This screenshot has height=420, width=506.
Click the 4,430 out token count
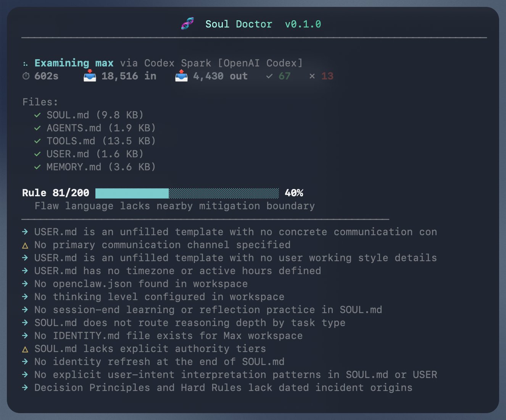221,76
